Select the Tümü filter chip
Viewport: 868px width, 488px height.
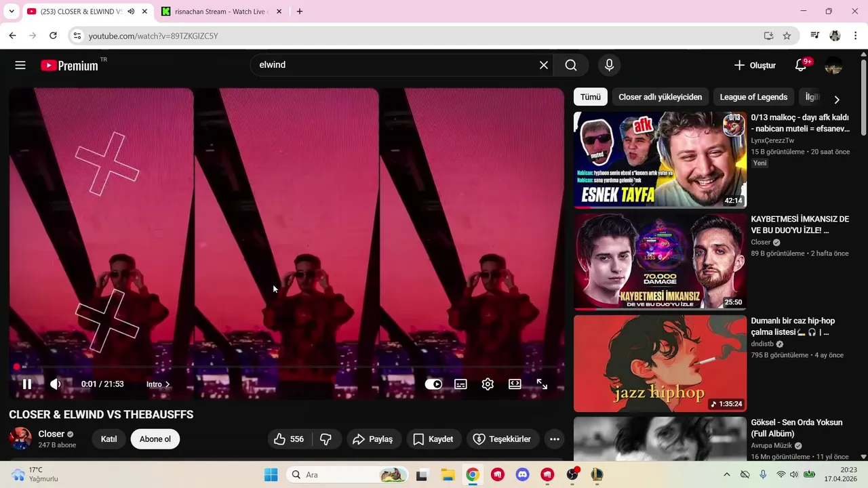coord(590,97)
